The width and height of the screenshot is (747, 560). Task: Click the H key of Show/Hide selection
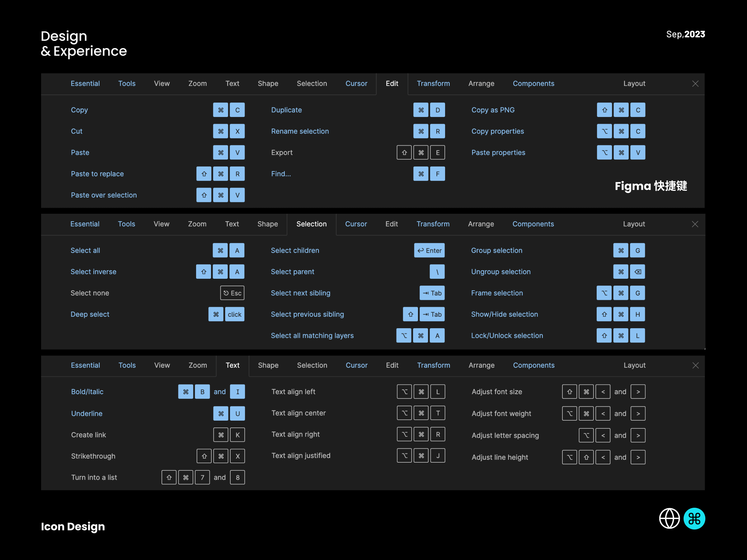pos(637,314)
